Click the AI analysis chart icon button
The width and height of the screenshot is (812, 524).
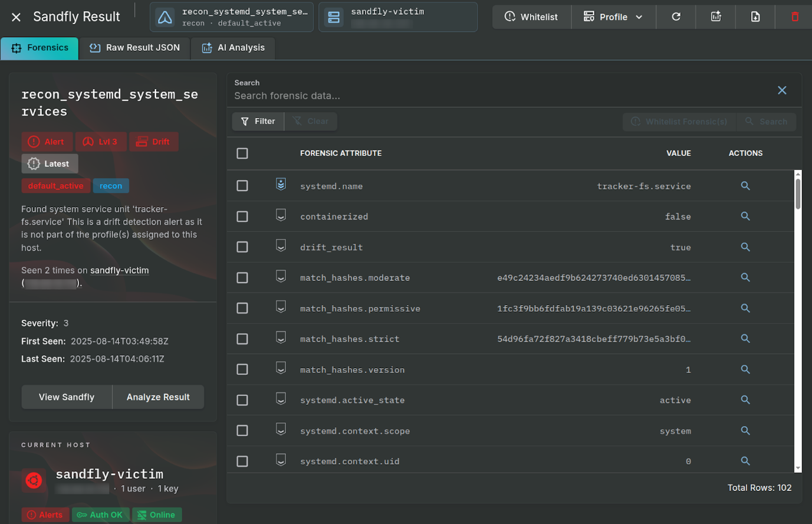pyautogui.click(x=716, y=17)
